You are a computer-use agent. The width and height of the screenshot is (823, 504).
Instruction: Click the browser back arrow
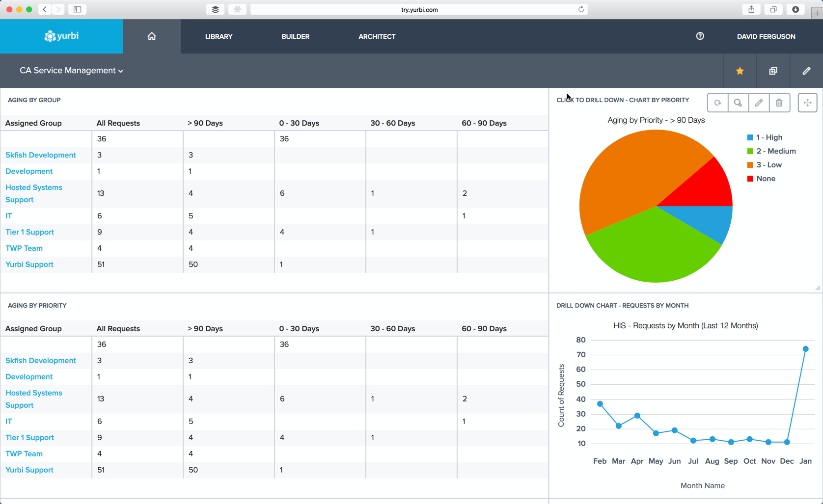point(45,9)
